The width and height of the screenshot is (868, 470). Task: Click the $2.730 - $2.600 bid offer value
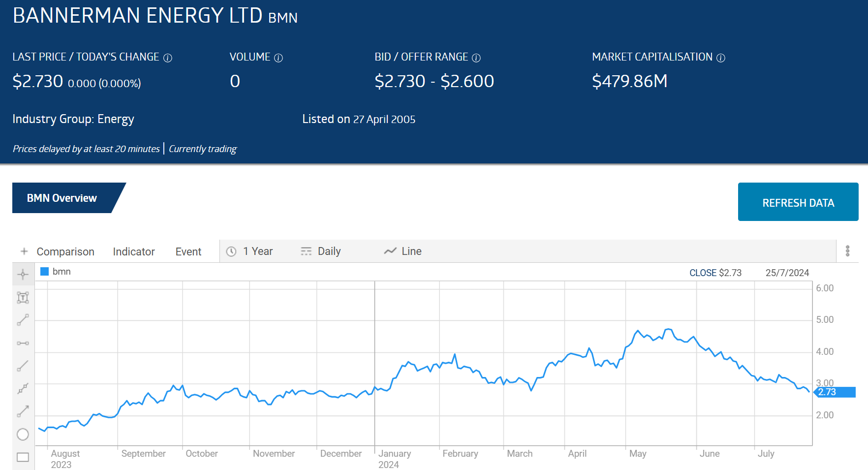point(434,81)
